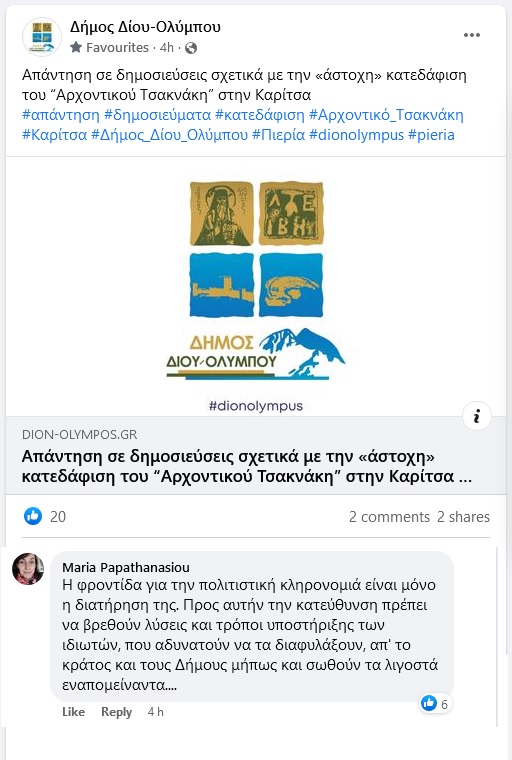The image size is (512, 760).
Task: Click the Favourites star icon
Action: point(76,47)
